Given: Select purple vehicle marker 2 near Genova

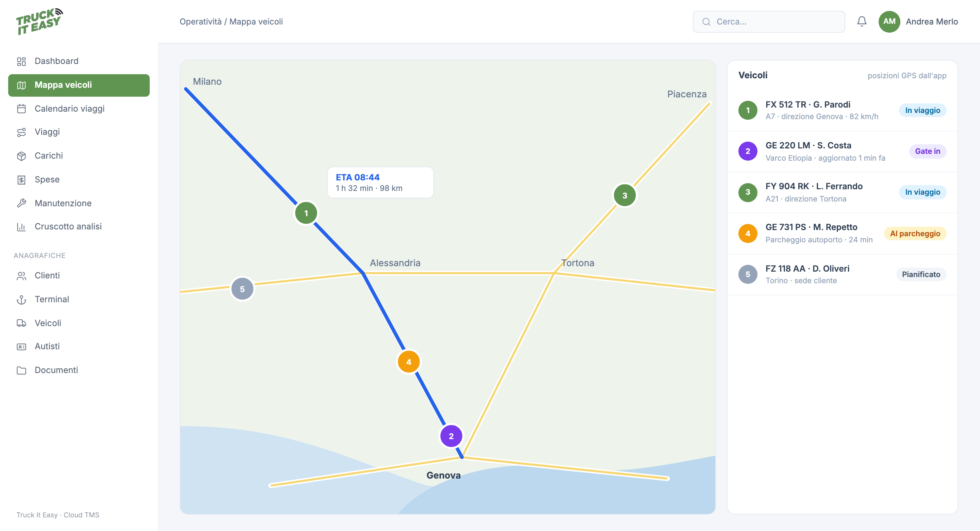Looking at the screenshot, I should pyautogui.click(x=451, y=436).
